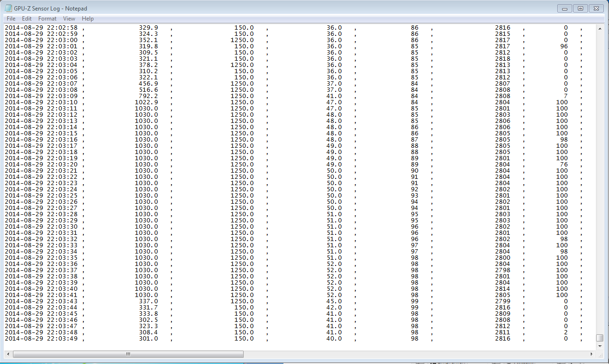
Task: Click value 45.0 in 22:03:43 row
Action: [334, 301]
